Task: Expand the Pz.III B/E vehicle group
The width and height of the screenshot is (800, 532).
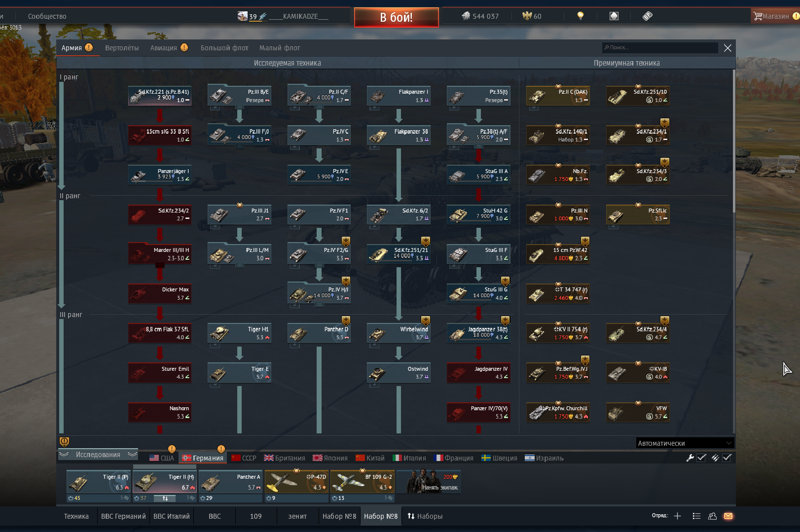Action: tap(239, 106)
